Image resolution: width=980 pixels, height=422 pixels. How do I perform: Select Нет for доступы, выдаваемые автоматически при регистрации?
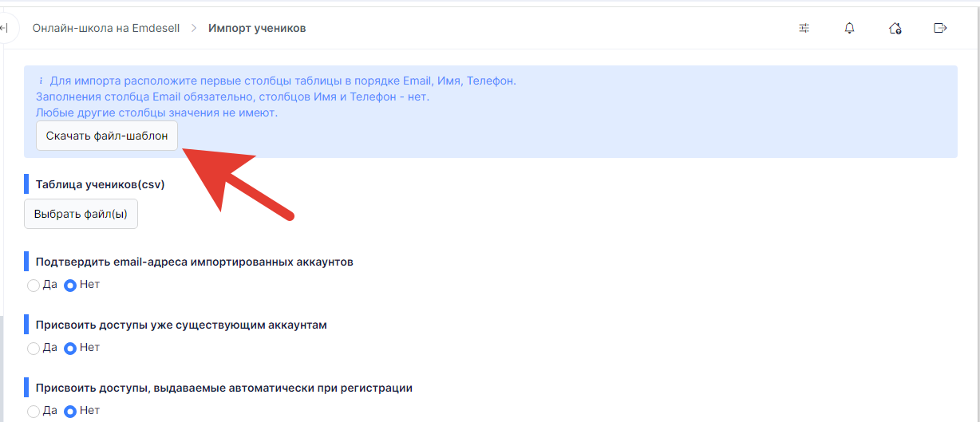(70, 411)
